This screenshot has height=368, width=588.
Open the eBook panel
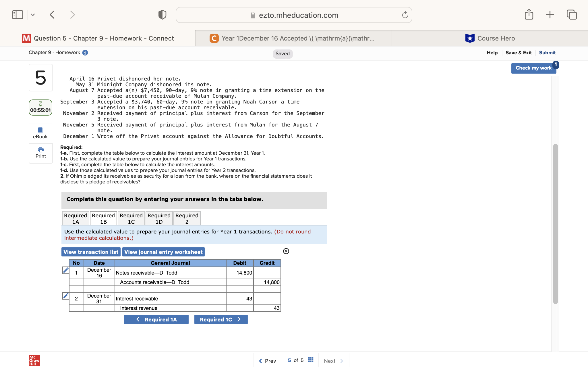tap(40, 133)
